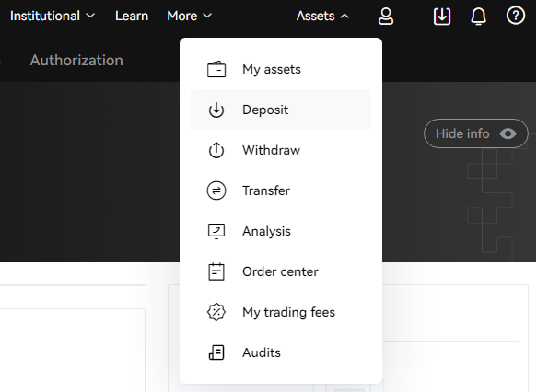
Task: Open notifications bell icon
Action: [x=478, y=16]
